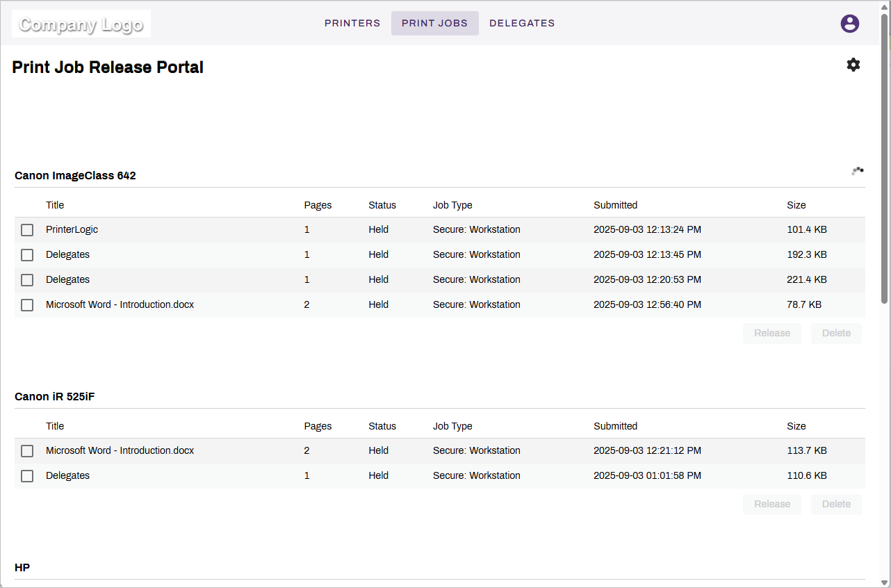891x588 pixels.
Task: Click Release under Canon iR 525iF
Action: tap(772, 504)
